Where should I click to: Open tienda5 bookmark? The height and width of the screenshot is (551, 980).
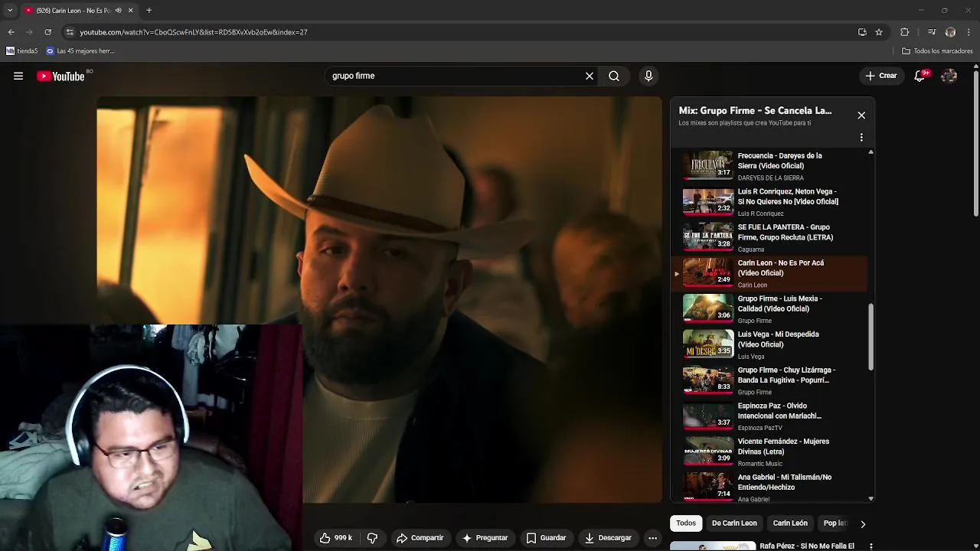21,51
